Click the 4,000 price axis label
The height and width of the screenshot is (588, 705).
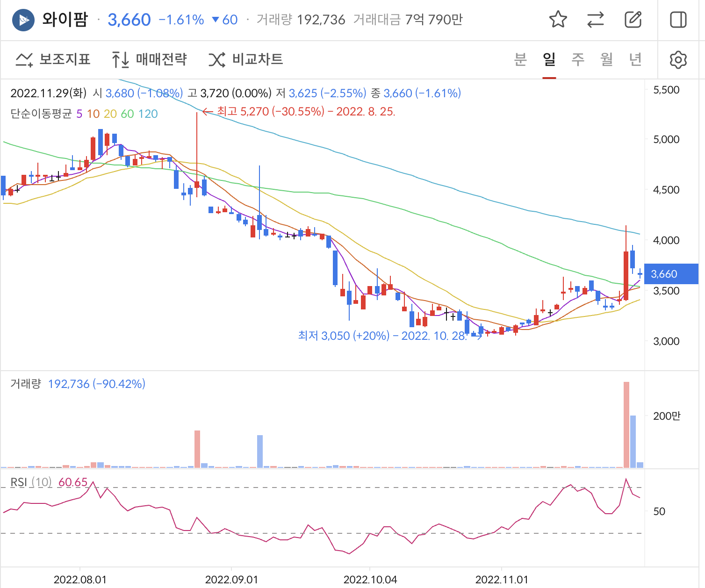[666, 240]
